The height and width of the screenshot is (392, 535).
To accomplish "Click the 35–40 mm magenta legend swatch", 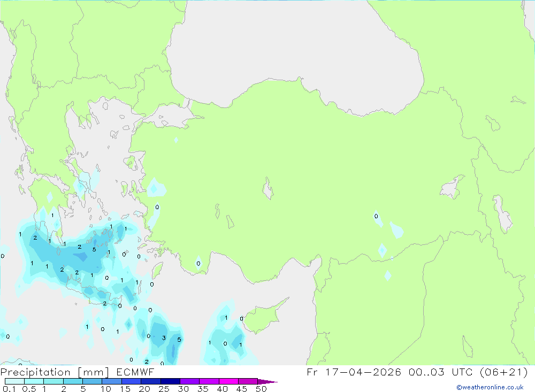I will (209, 381).
